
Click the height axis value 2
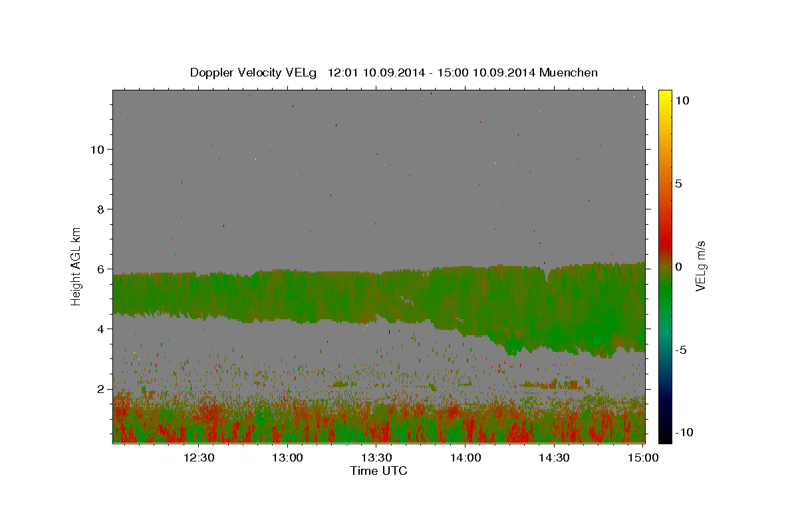pyautogui.click(x=102, y=388)
